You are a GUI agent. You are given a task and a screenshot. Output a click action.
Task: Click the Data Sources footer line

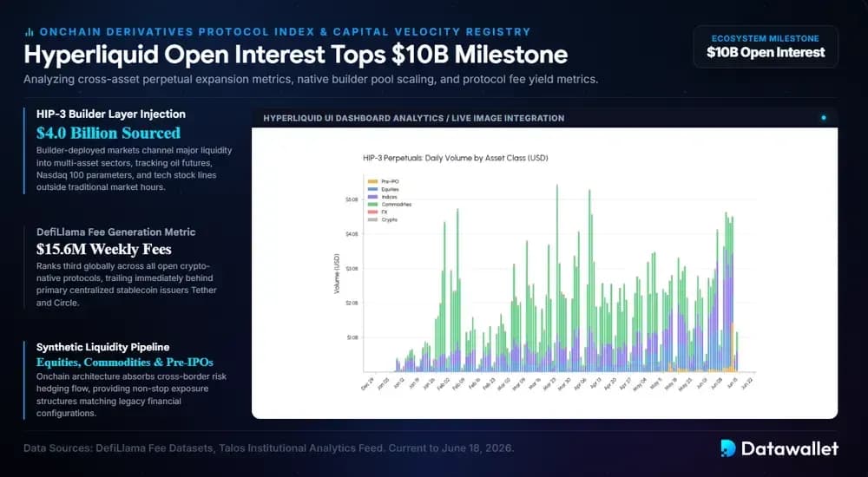pyautogui.click(x=268, y=448)
